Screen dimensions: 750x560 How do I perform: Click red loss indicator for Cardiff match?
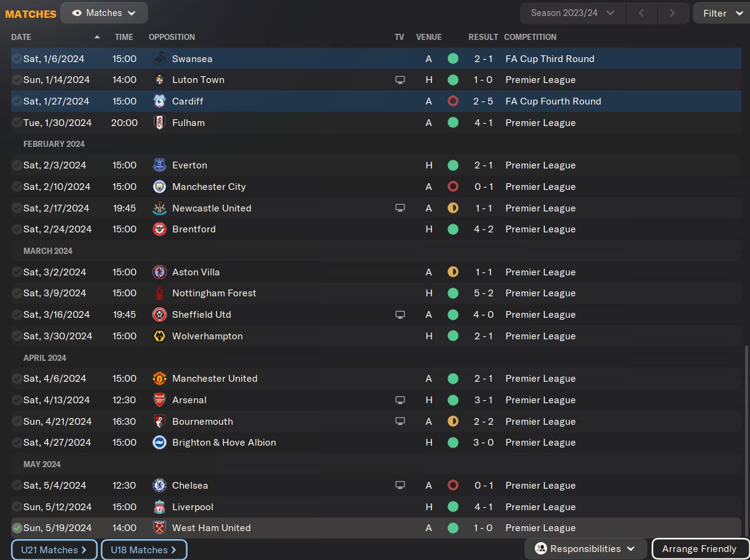pos(453,101)
